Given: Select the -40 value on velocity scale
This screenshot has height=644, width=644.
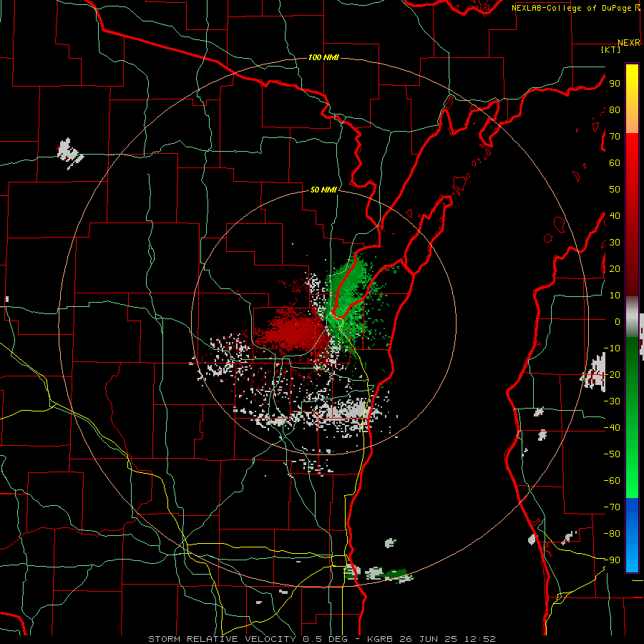Looking at the screenshot, I should 612,428.
